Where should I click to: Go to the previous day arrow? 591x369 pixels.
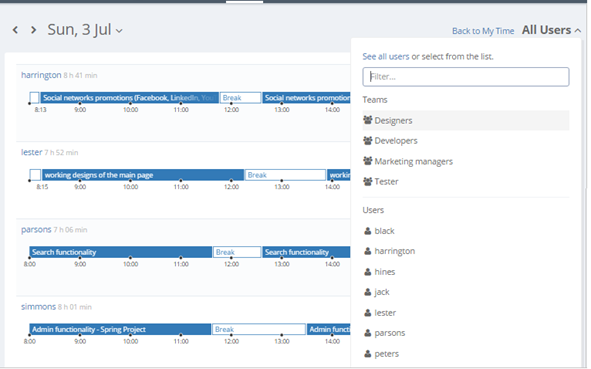click(15, 30)
